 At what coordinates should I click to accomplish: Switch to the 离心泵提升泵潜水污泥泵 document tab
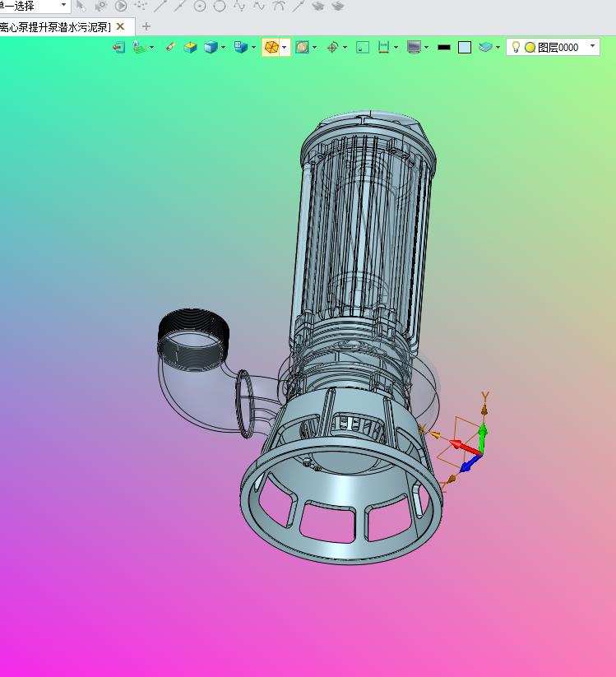coord(55,27)
